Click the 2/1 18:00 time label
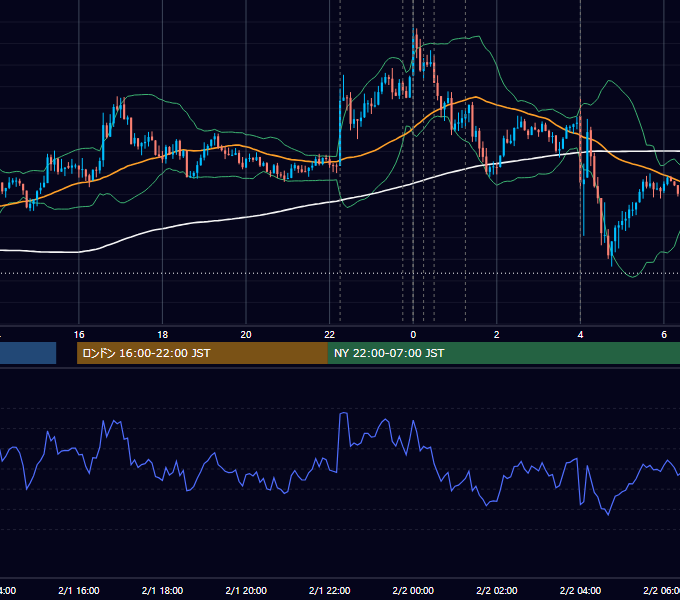The image size is (680, 600). click(162, 590)
